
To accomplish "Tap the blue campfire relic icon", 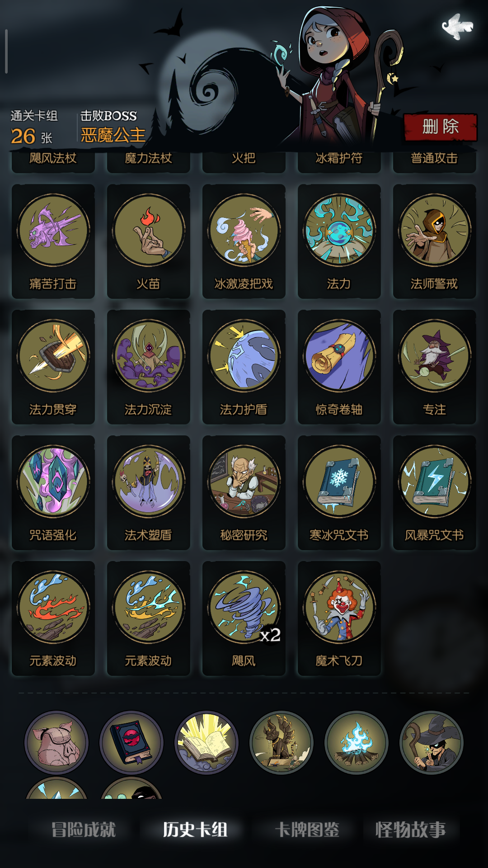I will tap(357, 742).
